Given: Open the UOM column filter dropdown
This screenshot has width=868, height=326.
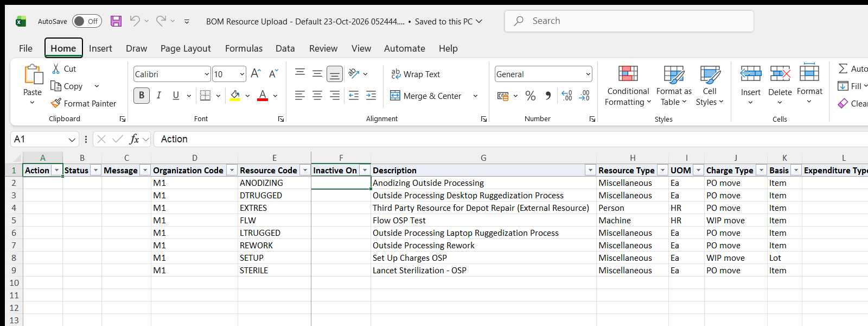Looking at the screenshot, I should pyautogui.click(x=698, y=171).
